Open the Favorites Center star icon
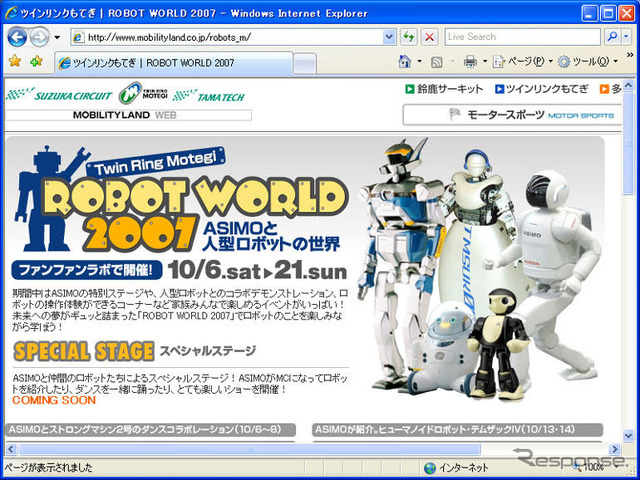 tap(15, 61)
